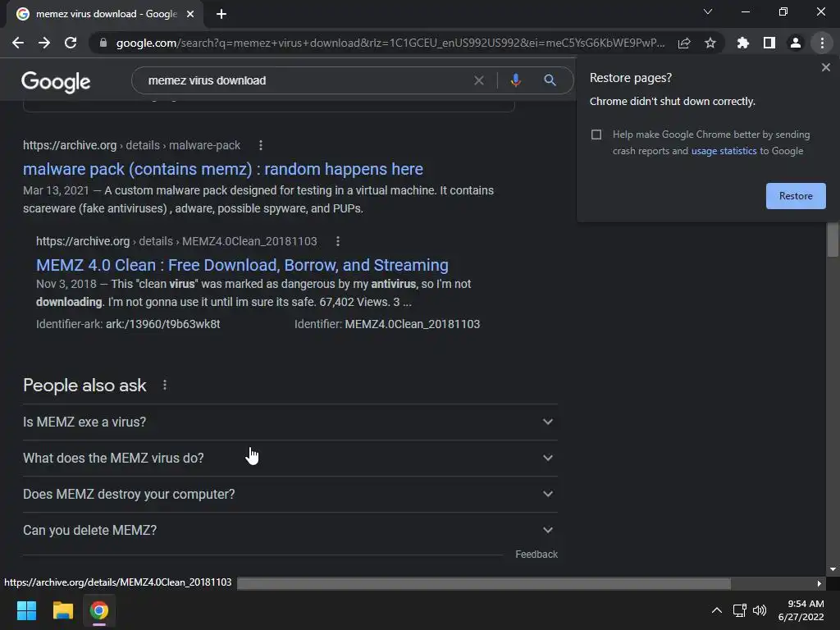Image resolution: width=840 pixels, height=630 pixels.
Task: Clear the search box text
Action: (x=479, y=80)
